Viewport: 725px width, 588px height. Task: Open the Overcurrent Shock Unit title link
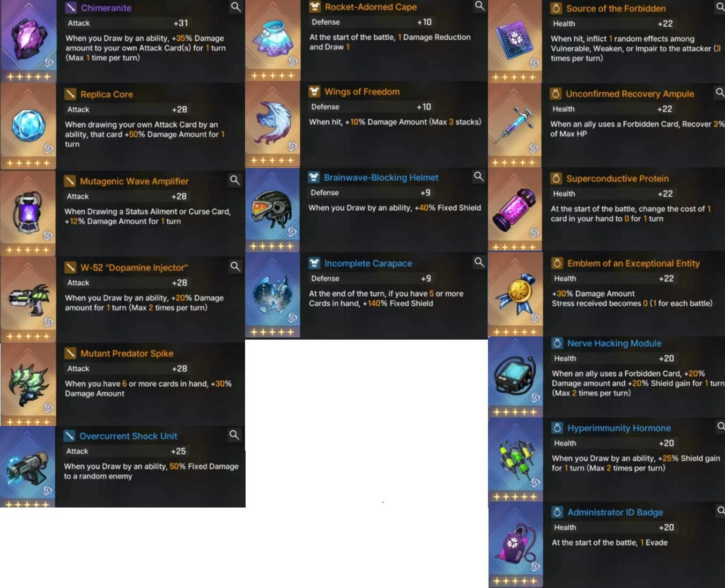click(128, 436)
